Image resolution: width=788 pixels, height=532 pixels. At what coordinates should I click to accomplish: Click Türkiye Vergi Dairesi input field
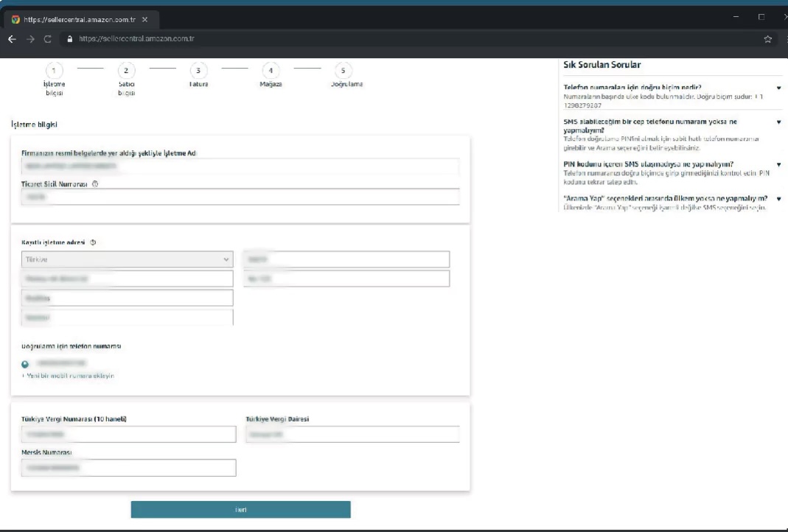352,434
